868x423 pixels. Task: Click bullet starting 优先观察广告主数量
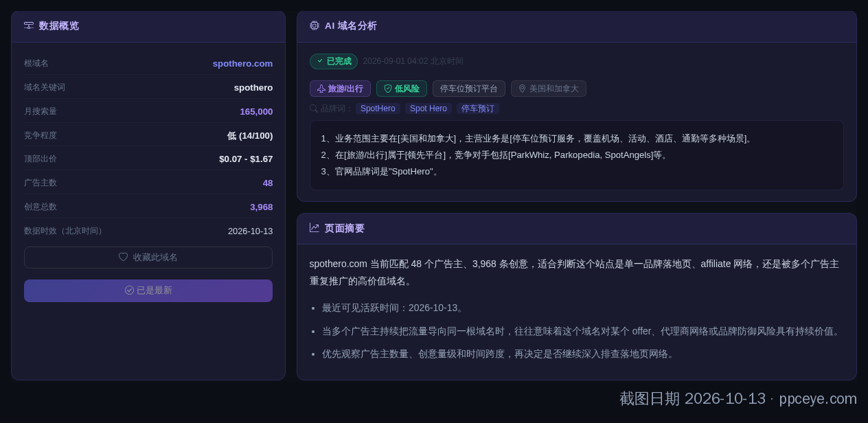pos(500,354)
